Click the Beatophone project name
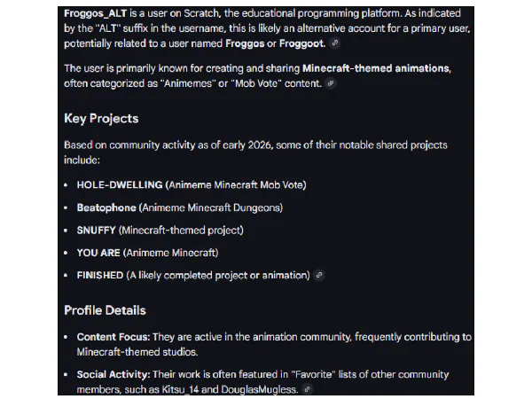Image resolution: width=532 pixels, height=399 pixels. pos(106,207)
